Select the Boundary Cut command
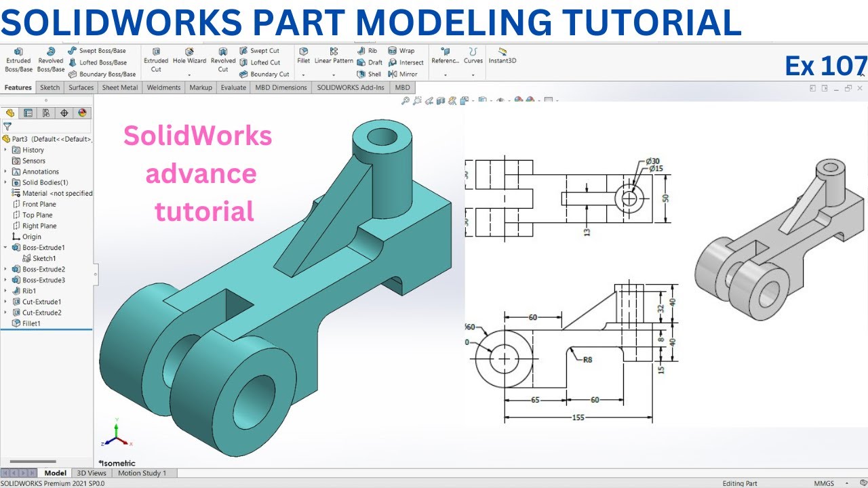 tap(264, 74)
